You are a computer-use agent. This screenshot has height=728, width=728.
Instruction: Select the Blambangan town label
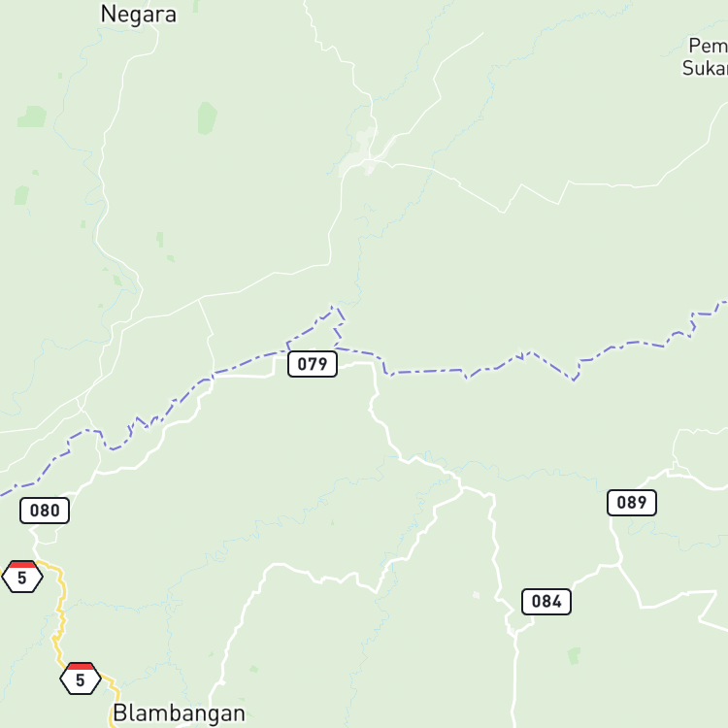point(179,713)
